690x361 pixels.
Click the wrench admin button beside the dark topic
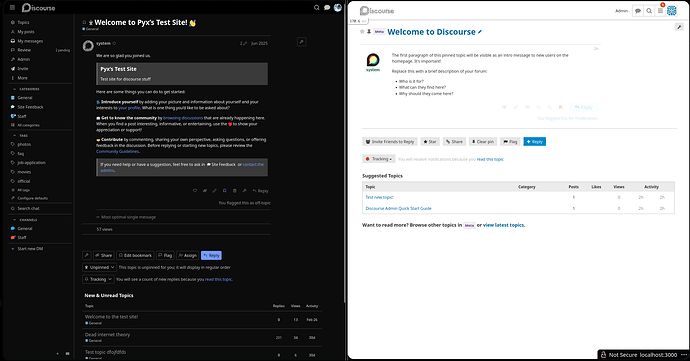click(301, 42)
